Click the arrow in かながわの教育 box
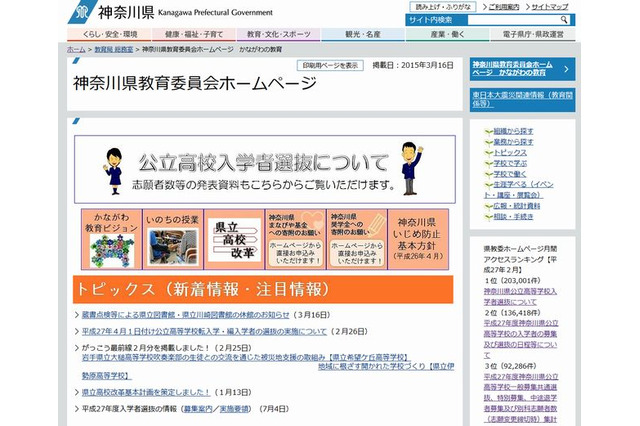The image size is (640, 426). (x=566, y=69)
